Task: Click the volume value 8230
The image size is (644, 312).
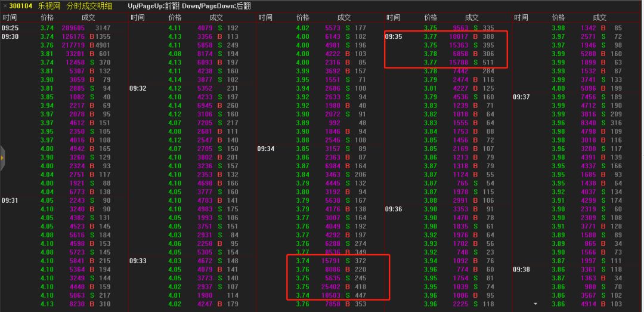Action: pyautogui.click(x=77, y=304)
